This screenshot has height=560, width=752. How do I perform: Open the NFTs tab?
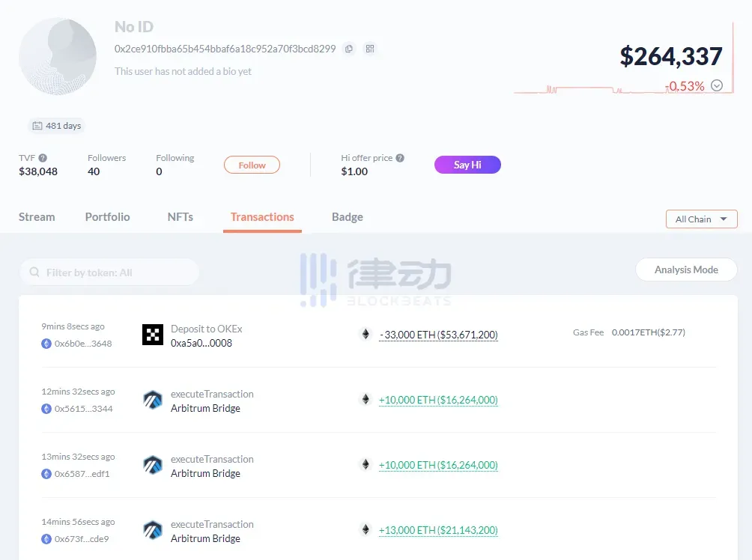[180, 217]
